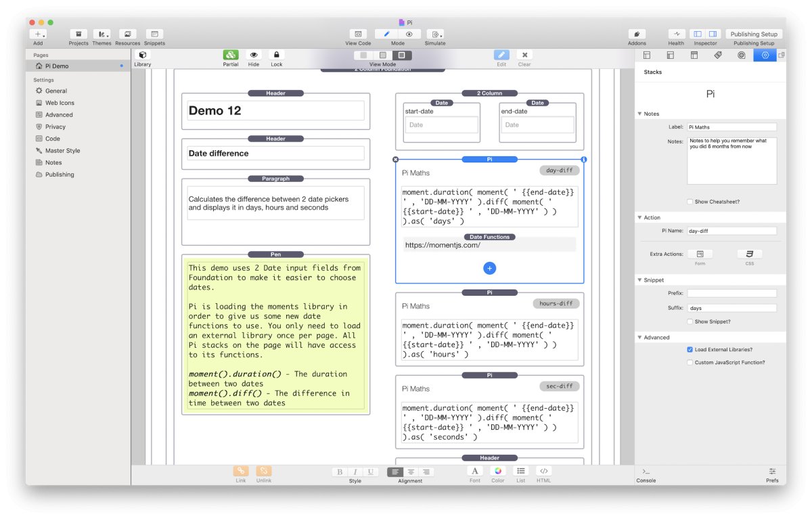The width and height of the screenshot is (812, 519).
Task: Enable the Show Cheatsheet checkbox
Action: click(x=690, y=202)
